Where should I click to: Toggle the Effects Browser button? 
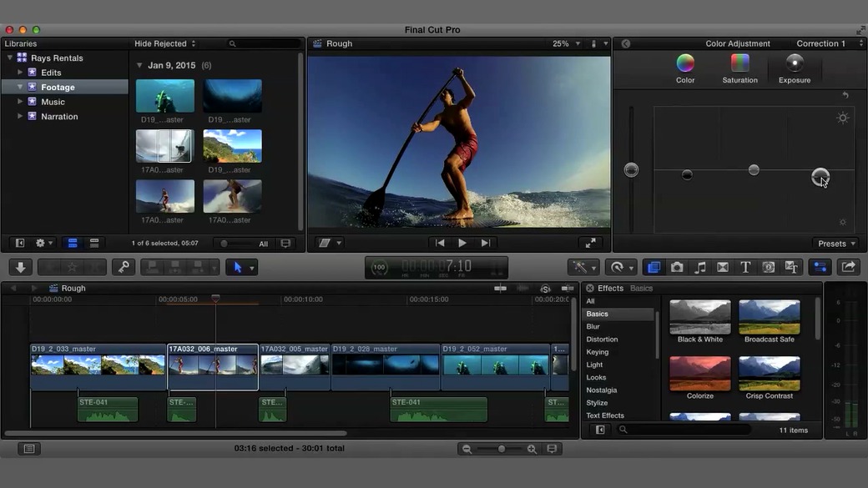pyautogui.click(x=654, y=267)
